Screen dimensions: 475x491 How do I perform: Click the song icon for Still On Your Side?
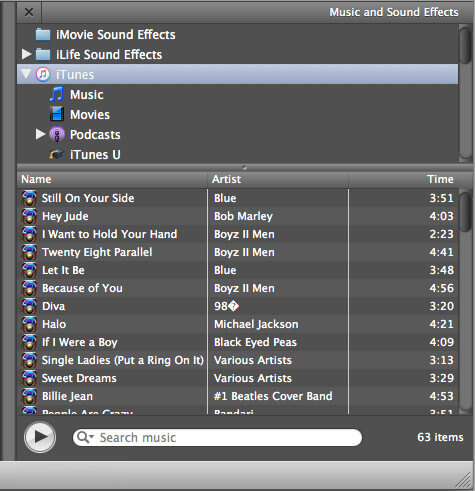point(29,198)
